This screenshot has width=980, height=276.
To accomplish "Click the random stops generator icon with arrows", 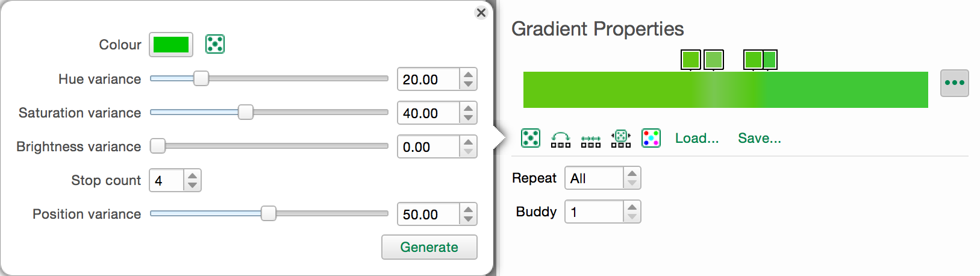I will (621, 138).
